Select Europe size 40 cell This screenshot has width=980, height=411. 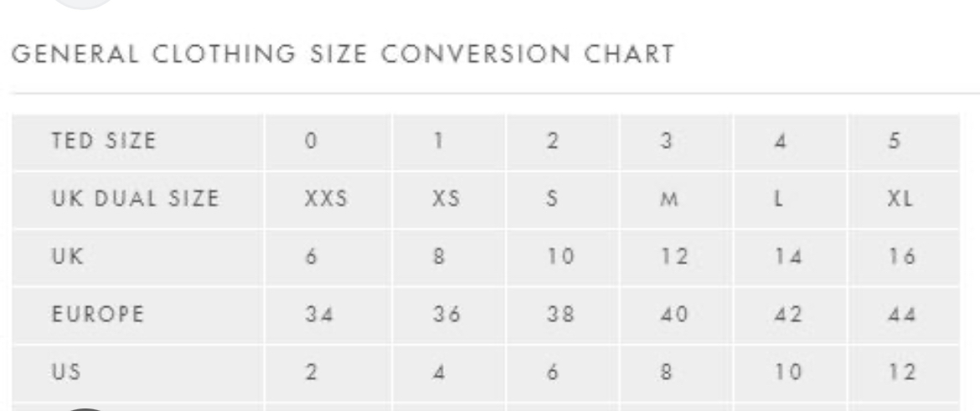coord(668,315)
